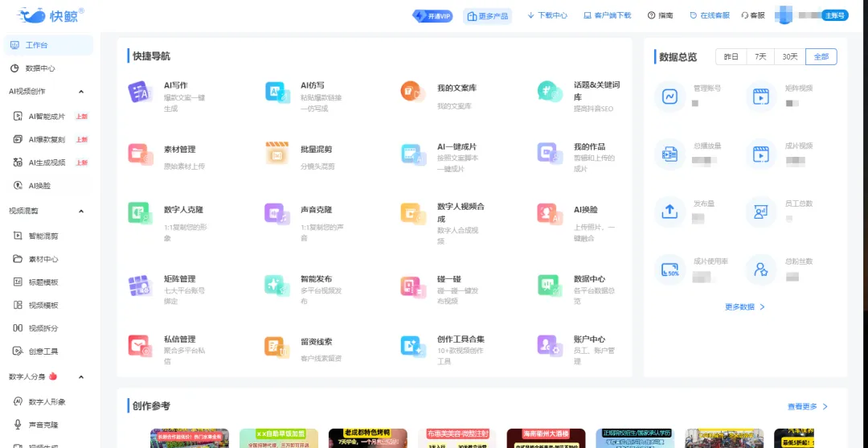Open the 更多数据 link

744,306
